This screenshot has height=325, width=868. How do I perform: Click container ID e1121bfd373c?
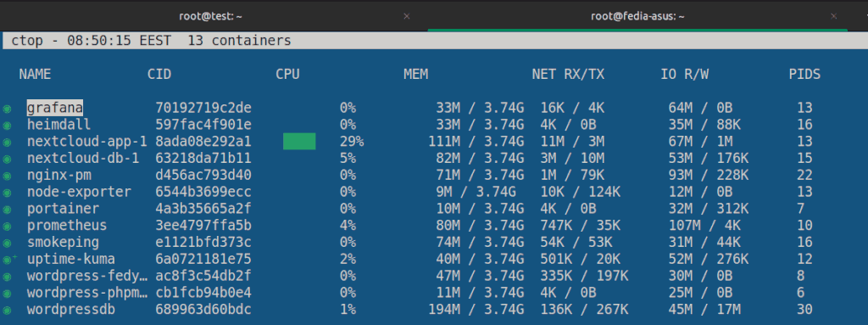click(203, 243)
